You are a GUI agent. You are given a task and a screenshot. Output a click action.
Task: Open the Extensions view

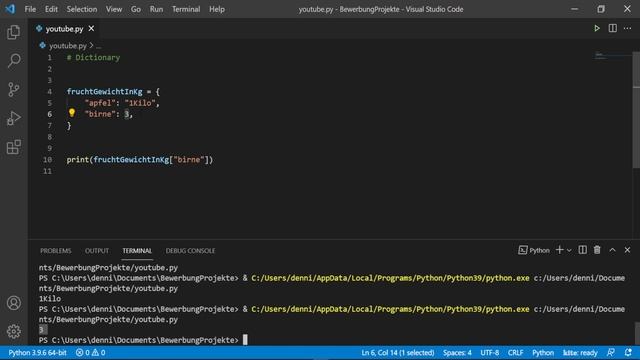tap(13, 147)
